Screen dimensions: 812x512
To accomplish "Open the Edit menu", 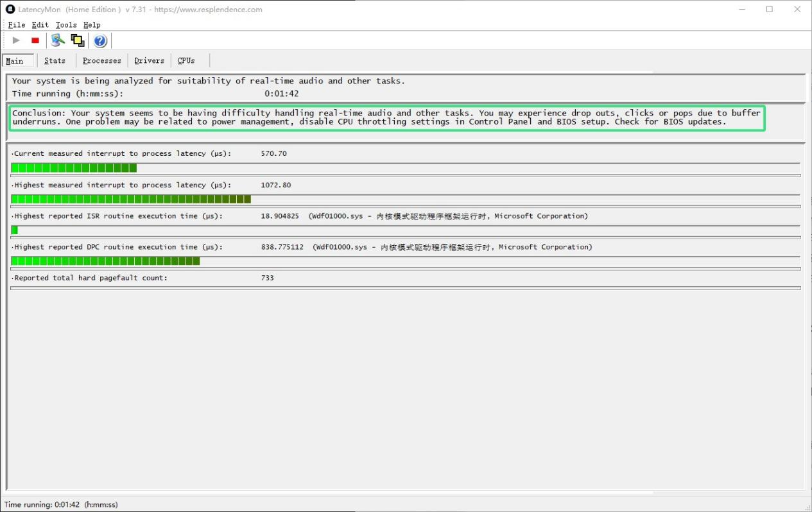I will pos(40,24).
